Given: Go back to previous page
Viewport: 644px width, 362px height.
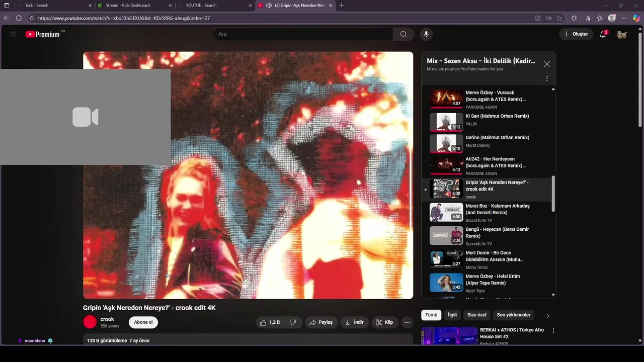Looking at the screenshot, I should (x=7, y=18).
